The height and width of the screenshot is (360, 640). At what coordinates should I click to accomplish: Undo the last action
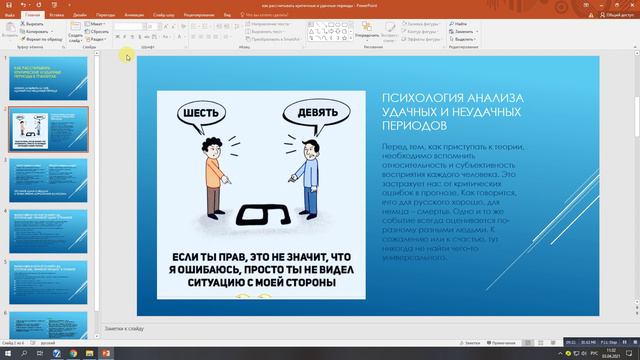pos(23,5)
